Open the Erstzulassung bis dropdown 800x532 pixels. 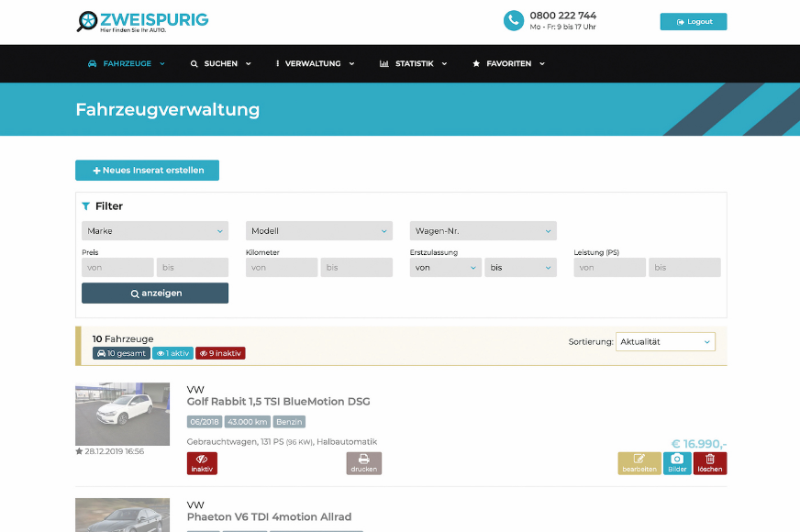coord(521,267)
